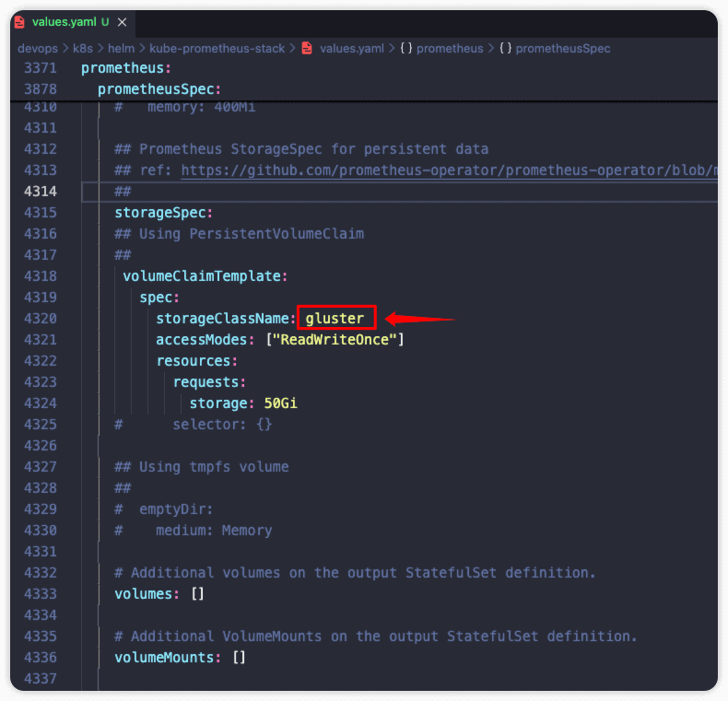Click values.yaml in the breadcrumb path
The width and height of the screenshot is (728, 701).
(351, 48)
